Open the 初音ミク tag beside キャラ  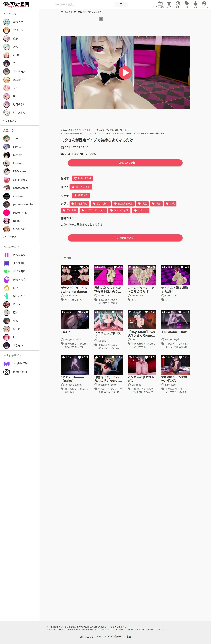tap(81, 196)
